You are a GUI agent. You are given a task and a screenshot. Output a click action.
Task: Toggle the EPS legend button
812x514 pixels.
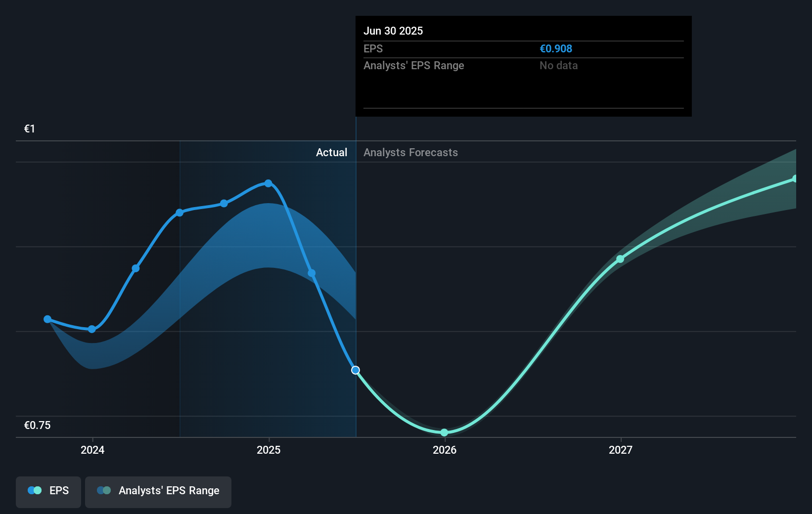[x=48, y=491]
